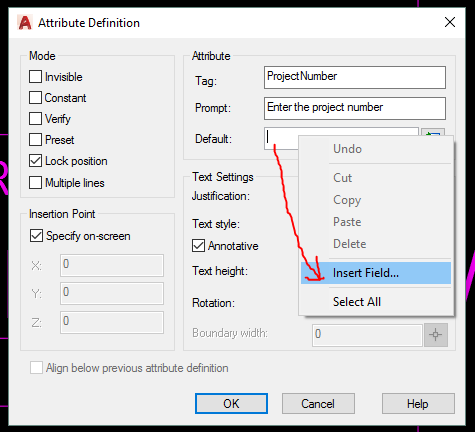Click the AutoCAD logo in the title bar

point(25,23)
